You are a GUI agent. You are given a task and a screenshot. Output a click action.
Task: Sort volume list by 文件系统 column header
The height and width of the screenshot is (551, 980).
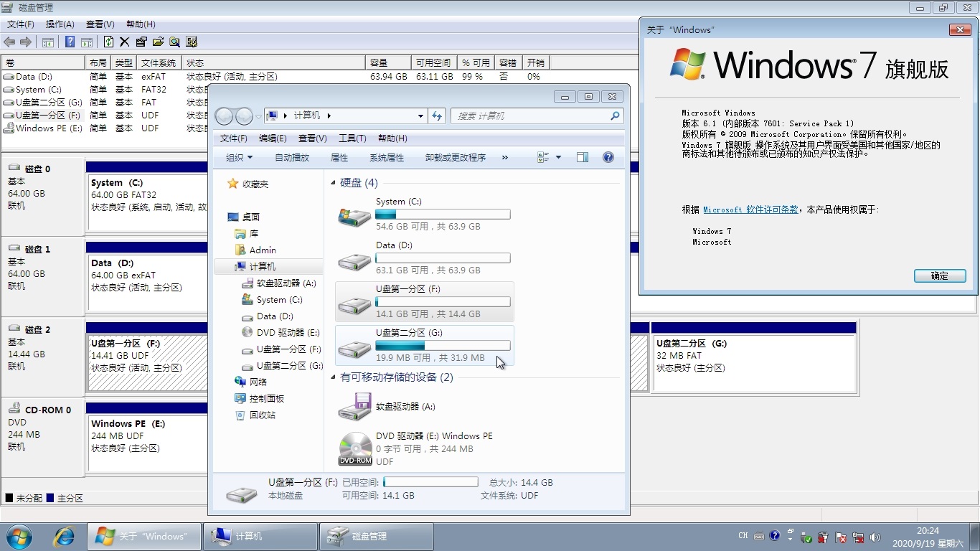point(159,63)
